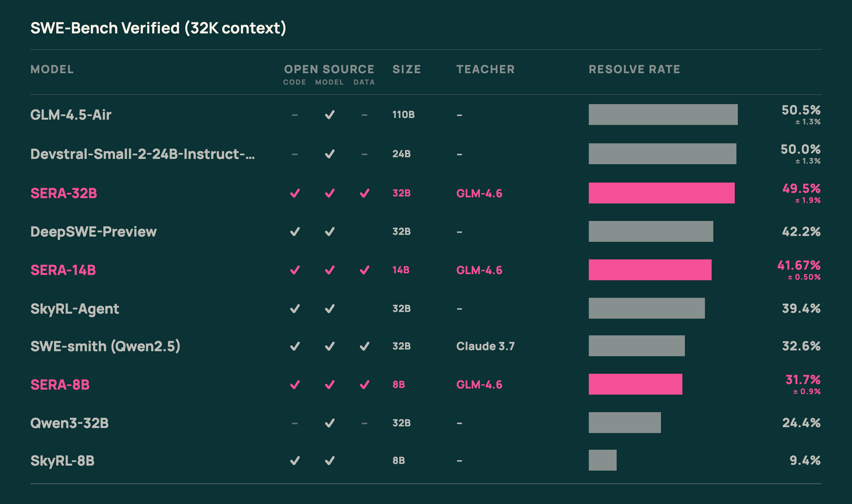Click SERA-32B code checkmark icon
The height and width of the screenshot is (504, 852).
coord(295,193)
